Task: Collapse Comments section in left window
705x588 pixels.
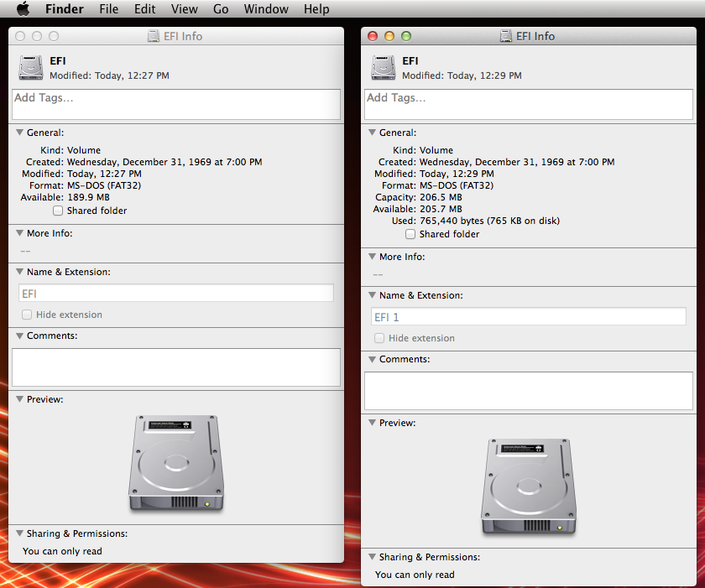Action: [20, 336]
